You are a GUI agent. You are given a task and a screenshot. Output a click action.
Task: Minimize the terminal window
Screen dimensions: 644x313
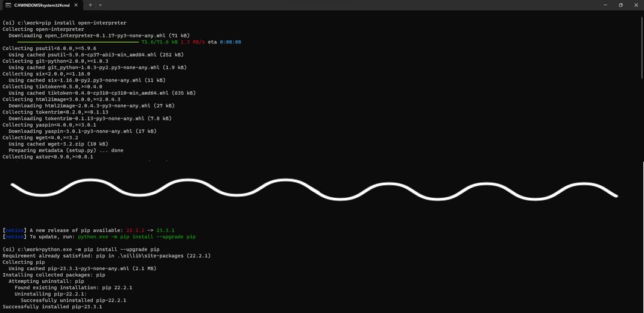tap(605, 5)
